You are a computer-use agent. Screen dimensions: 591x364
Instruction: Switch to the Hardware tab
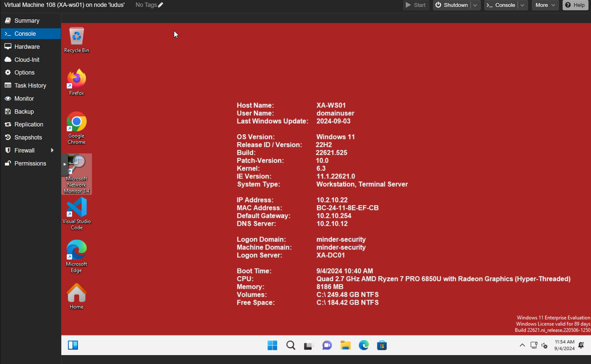point(27,47)
